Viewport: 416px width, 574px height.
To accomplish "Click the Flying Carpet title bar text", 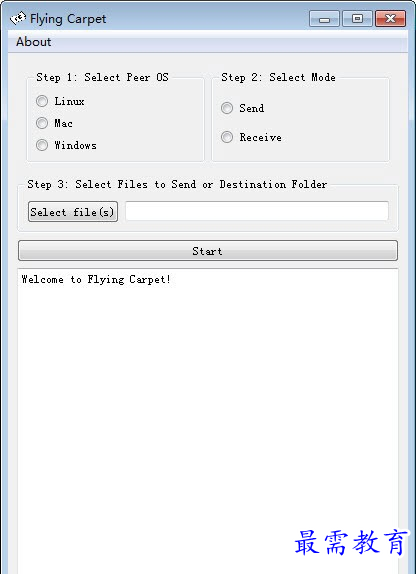I will [68, 19].
